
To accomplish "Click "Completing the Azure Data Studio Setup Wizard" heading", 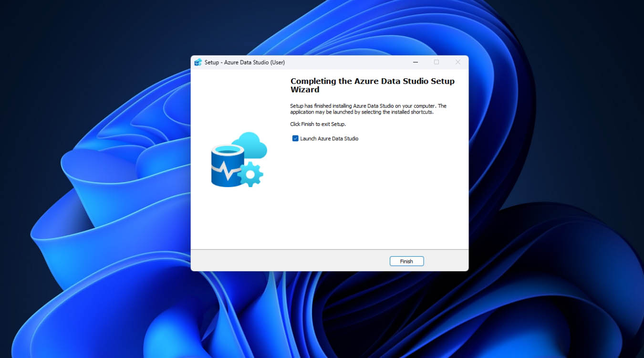I will (373, 85).
